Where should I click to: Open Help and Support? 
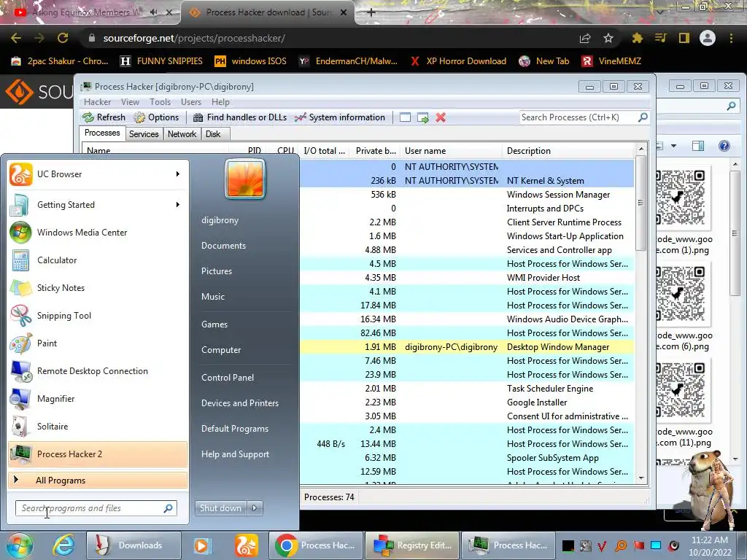pyautogui.click(x=235, y=454)
